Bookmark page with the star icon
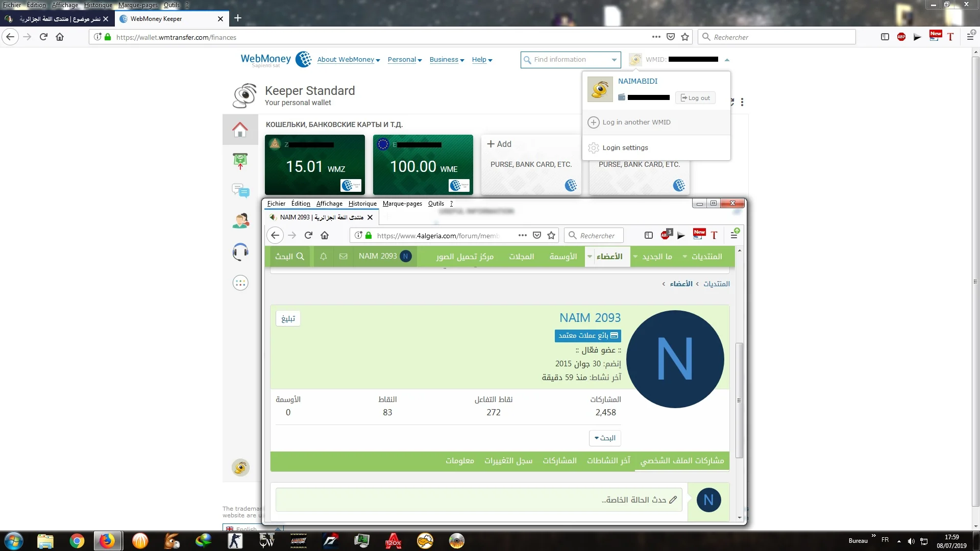This screenshot has height=551, width=980. pyautogui.click(x=685, y=37)
